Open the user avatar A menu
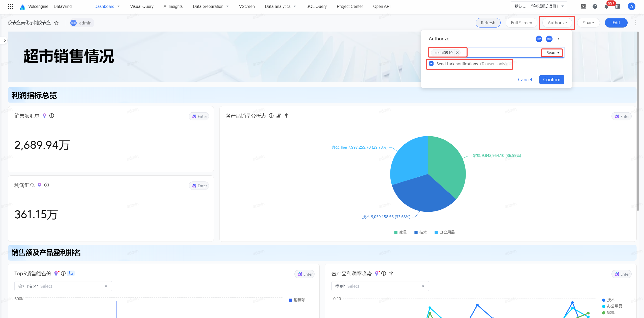The width and height of the screenshot is (644, 318). [x=631, y=7]
